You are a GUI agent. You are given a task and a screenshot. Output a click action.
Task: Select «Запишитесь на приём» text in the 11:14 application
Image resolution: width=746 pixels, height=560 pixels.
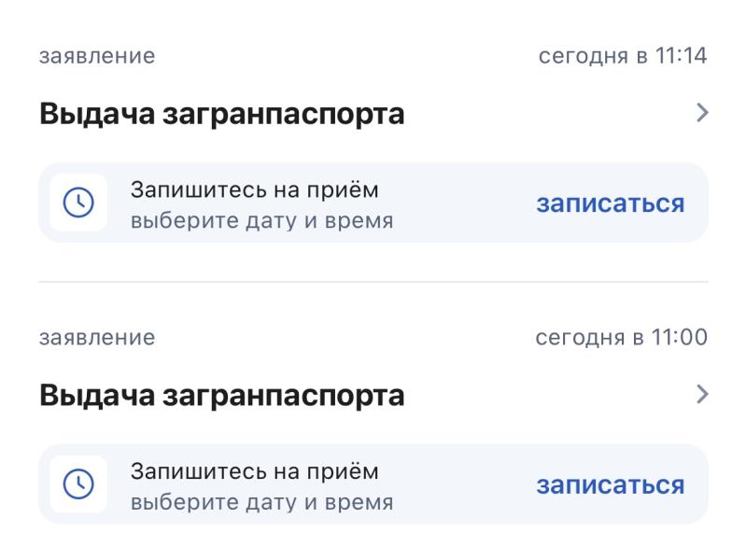254,189
